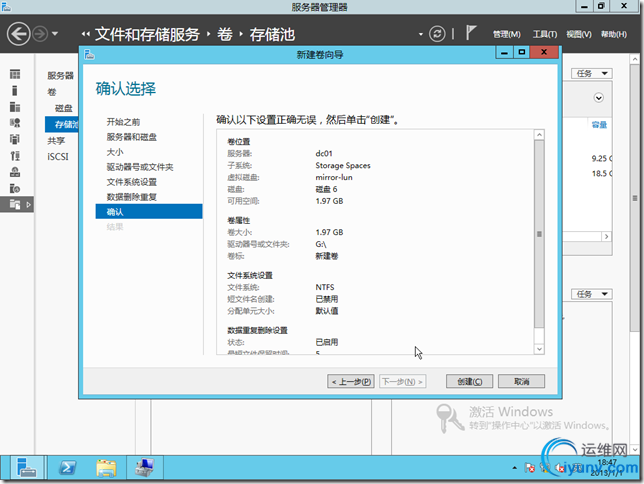Click the confirmation list scrollbar thumb
Viewport: 644px width, 484px height.
click(539, 234)
